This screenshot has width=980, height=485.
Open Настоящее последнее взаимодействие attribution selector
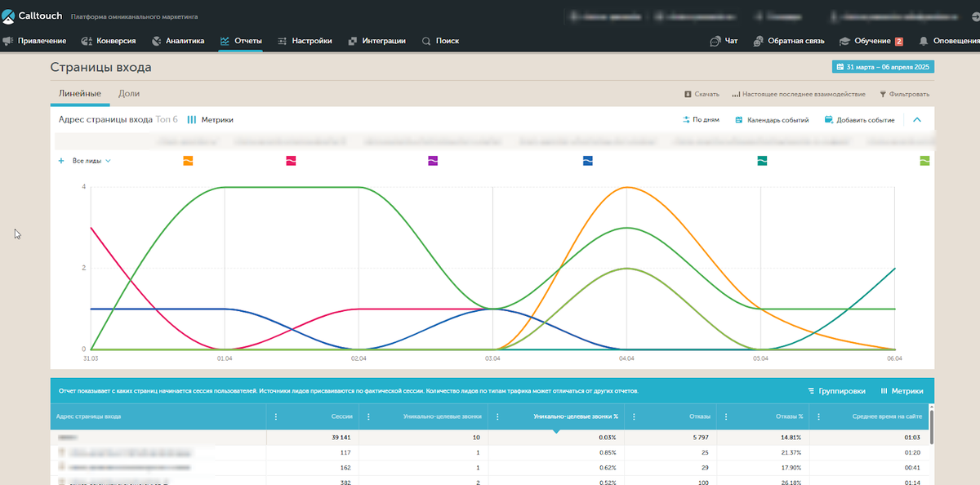pos(798,95)
